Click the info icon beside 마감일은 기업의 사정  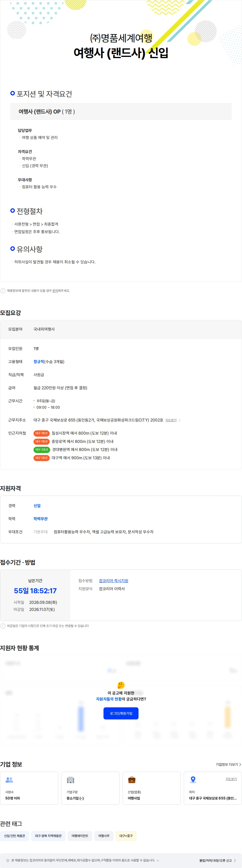coord(3,626)
